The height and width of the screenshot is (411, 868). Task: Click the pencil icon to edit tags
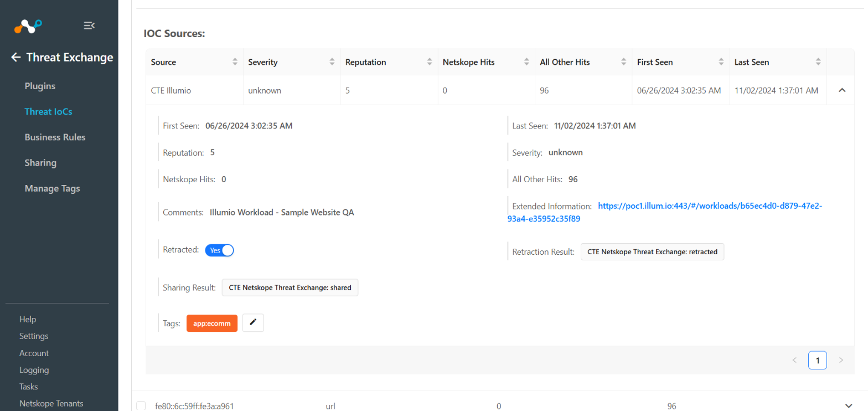click(253, 323)
